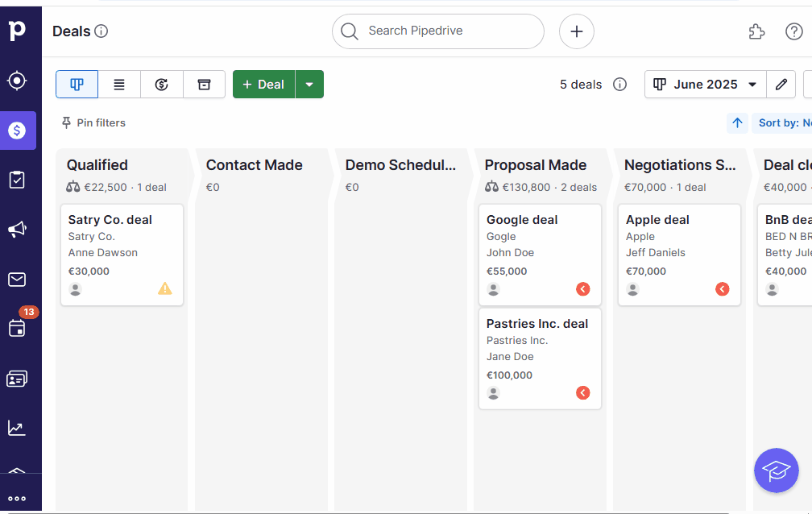
Task: Open the academy graduation cap button
Action: click(x=777, y=470)
